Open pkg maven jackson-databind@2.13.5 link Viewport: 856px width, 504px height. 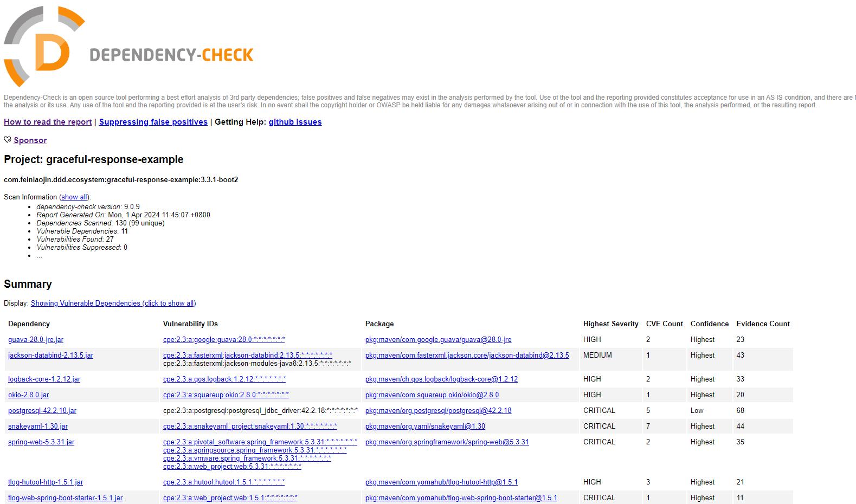point(467,356)
